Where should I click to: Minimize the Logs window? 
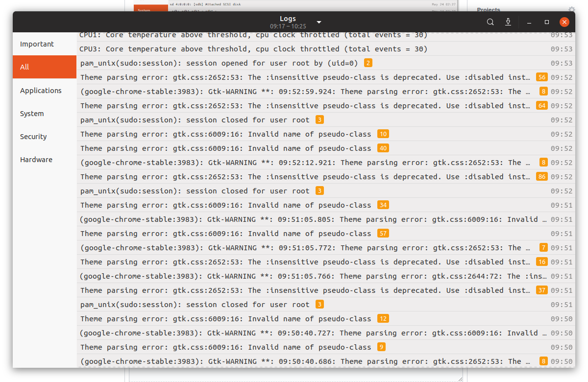coord(529,22)
